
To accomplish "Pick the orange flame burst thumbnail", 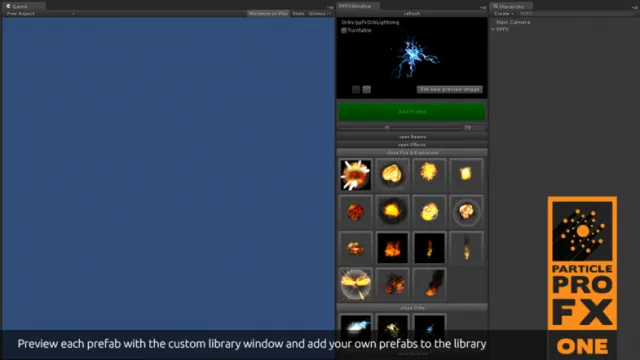I will click(429, 175).
